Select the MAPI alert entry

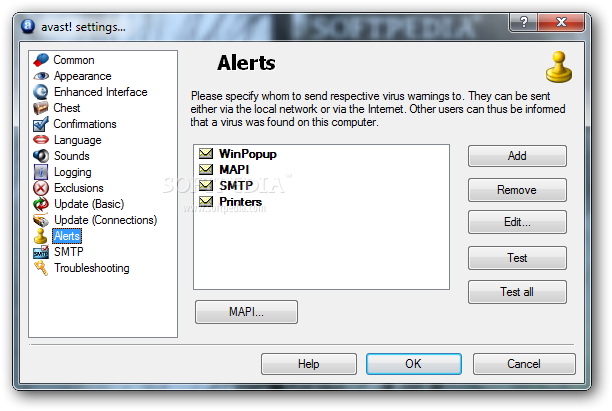pyautogui.click(x=234, y=170)
